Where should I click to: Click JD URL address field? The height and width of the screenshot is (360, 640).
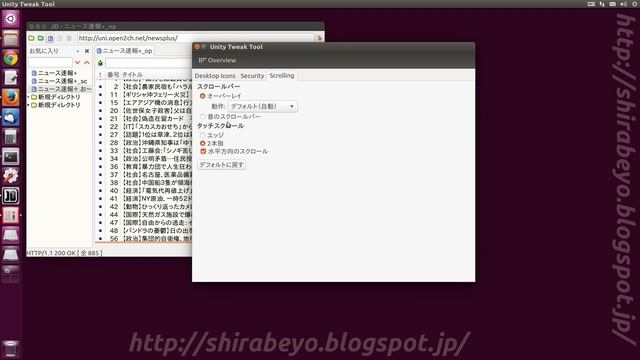coord(196,38)
